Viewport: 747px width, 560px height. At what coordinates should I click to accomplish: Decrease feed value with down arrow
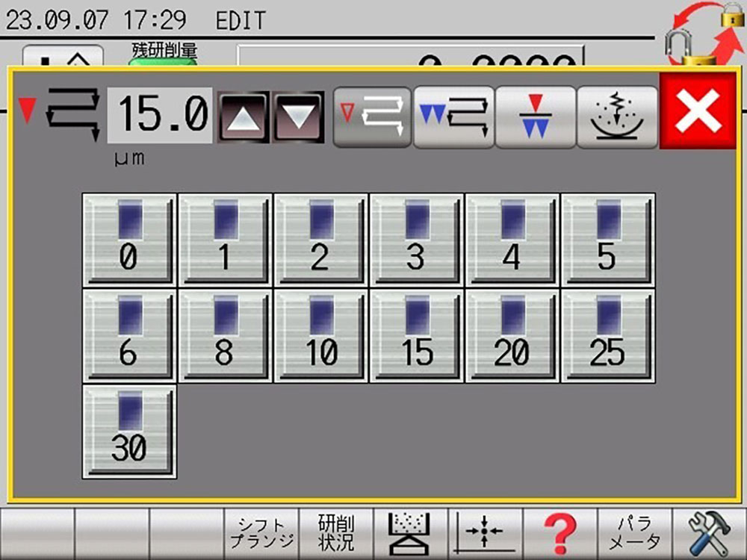point(298,117)
